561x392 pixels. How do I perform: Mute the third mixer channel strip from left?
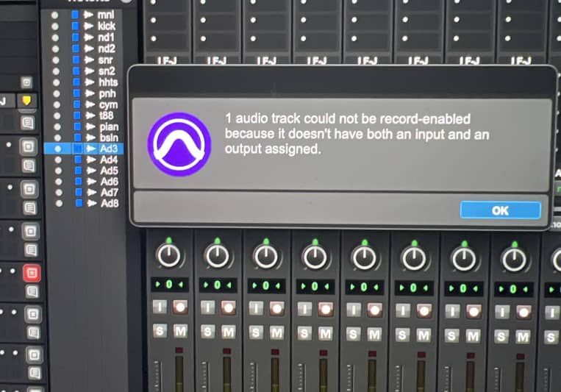(276, 333)
